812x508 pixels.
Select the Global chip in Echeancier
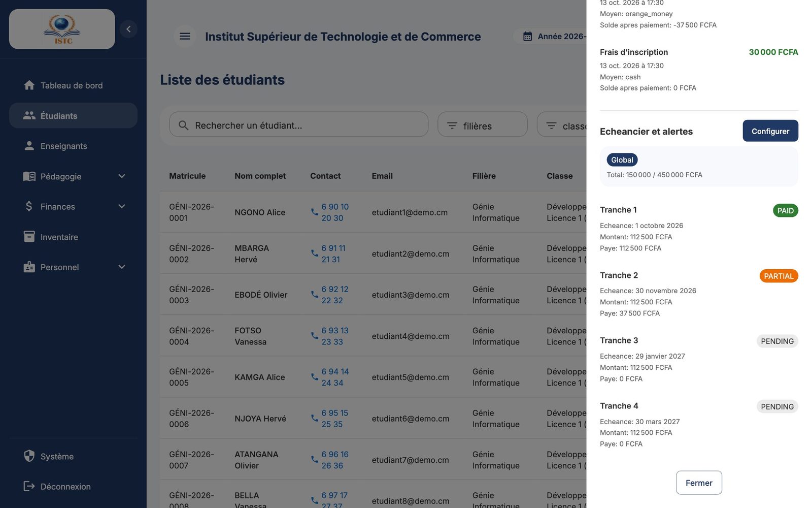pyautogui.click(x=622, y=160)
